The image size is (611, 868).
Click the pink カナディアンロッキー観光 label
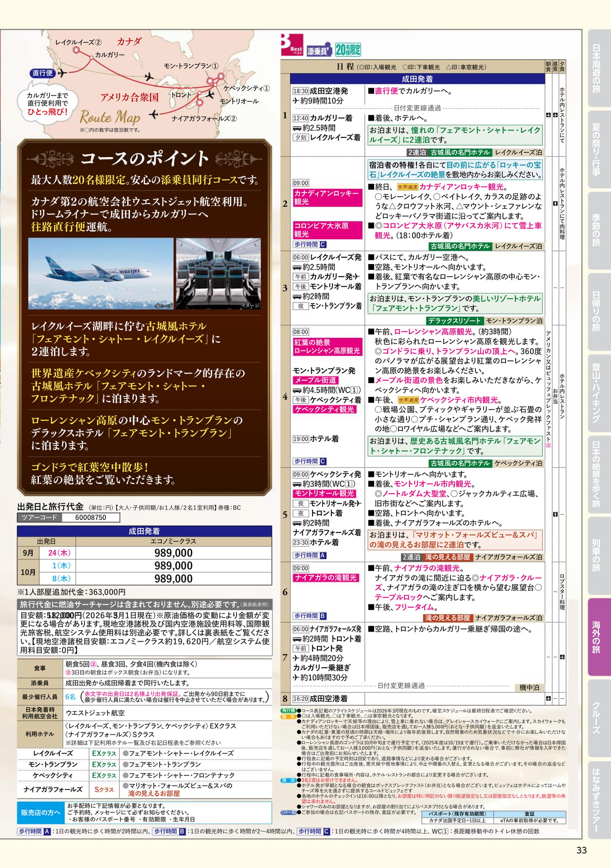coord(327,198)
